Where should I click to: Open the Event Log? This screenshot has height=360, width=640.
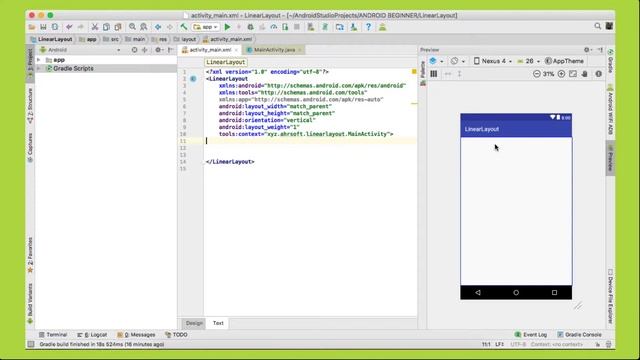click(x=531, y=334)
